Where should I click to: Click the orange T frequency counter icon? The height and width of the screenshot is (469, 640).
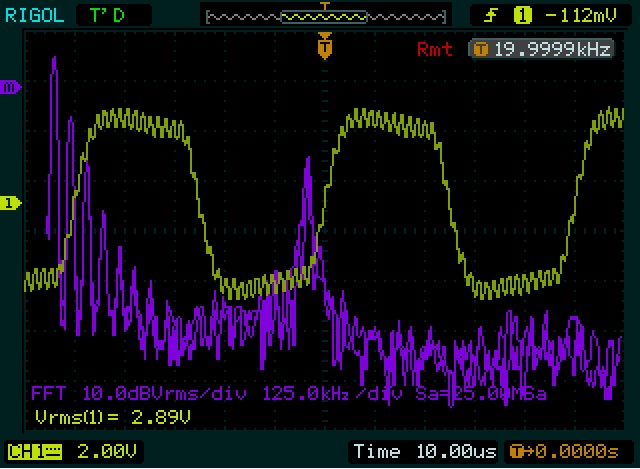pyautogui.click(x=481, y=50)
